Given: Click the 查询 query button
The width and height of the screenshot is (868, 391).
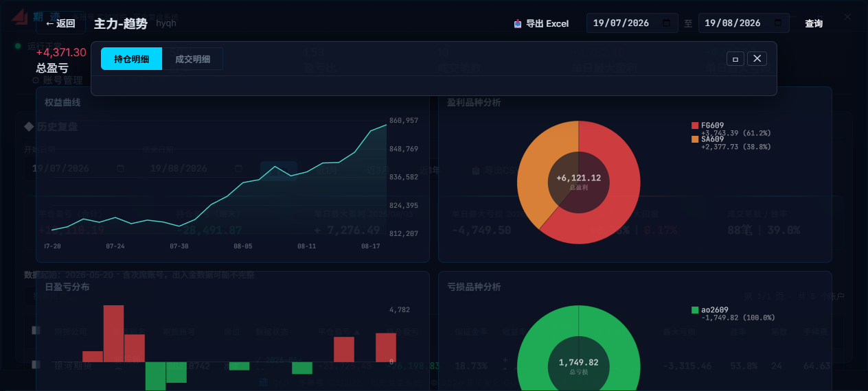Looking at the screenshot, I should tap(814, 23).
